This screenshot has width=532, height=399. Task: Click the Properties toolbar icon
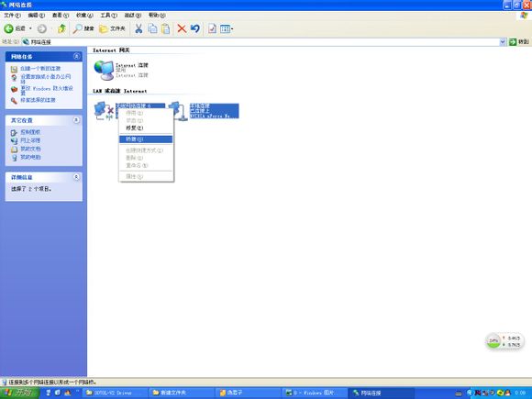pyautogui.click(x=212, y=28)
